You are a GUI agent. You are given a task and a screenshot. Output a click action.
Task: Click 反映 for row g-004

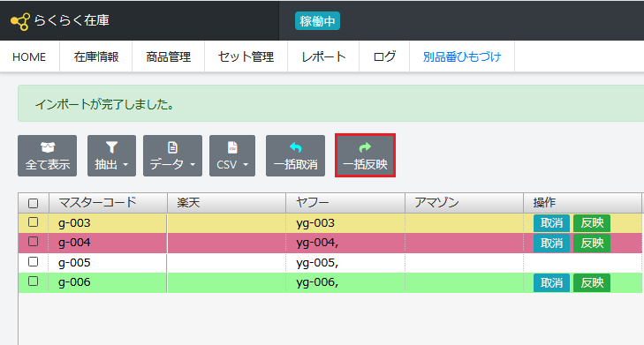click(592, 244)
